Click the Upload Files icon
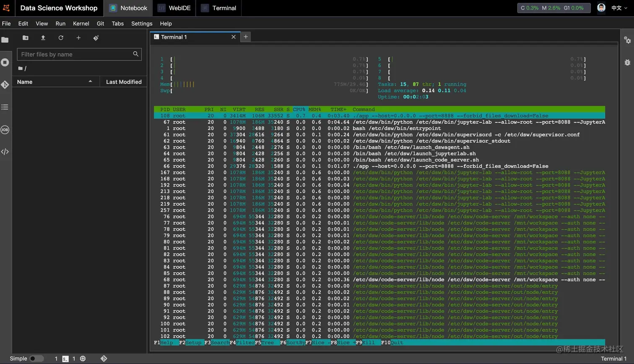Image resolution: width=634 pixels, height=364 pixels. (x=43, y=38)
